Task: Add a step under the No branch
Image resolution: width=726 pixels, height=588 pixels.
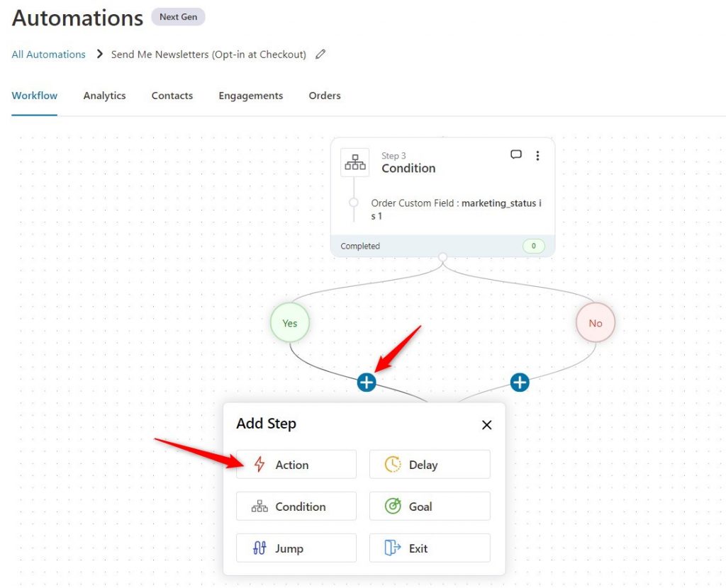Action: point(520,383)
